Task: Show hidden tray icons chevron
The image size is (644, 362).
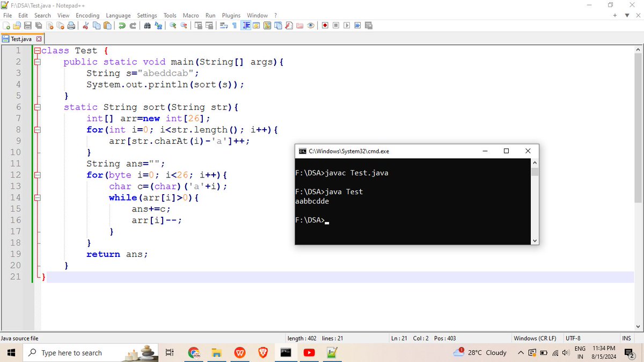Action: pyautogui.click(x=521, y=353)
